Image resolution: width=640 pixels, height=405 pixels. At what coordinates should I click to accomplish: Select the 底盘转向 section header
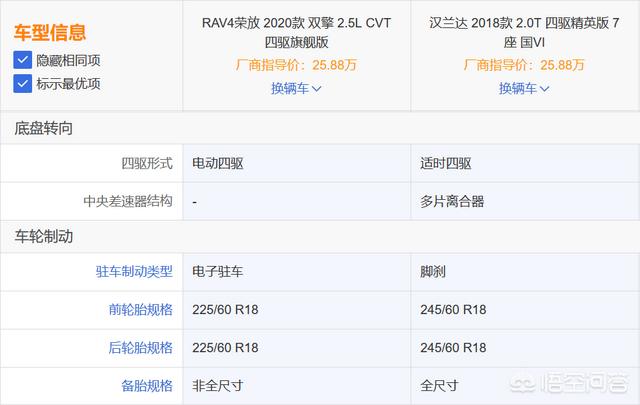pyautogui.click(x=43, y=129)
